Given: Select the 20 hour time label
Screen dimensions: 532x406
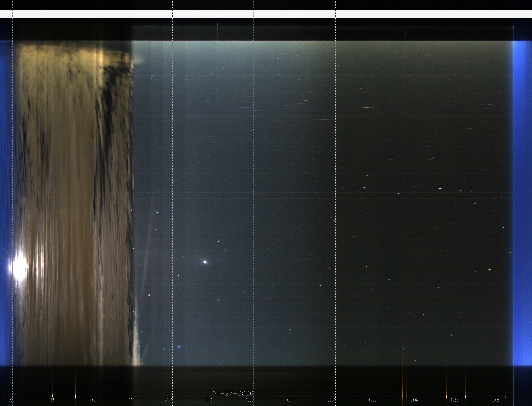Looking at the screenshot, I should pyautogui.click(x=92, y=400).
